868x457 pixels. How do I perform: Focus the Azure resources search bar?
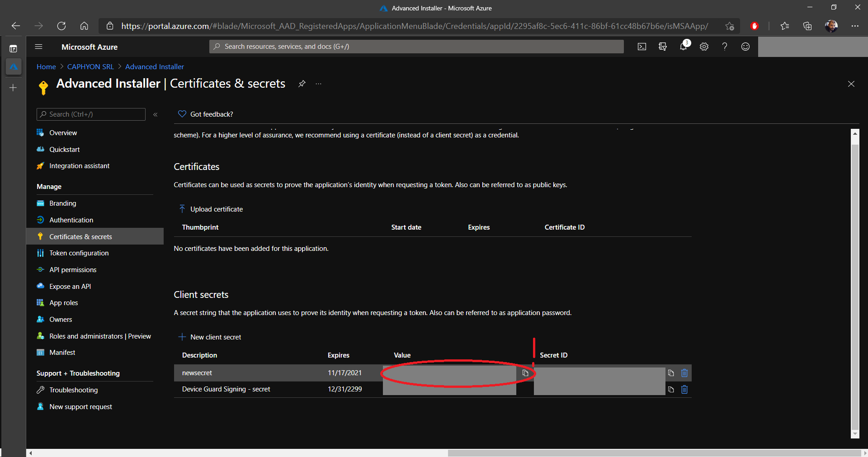(416, 47)
